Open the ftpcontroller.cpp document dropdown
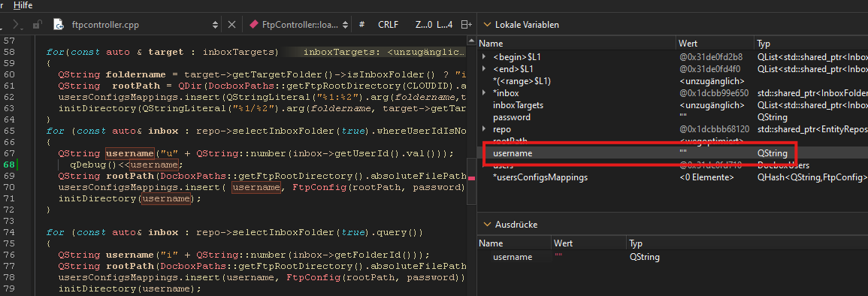The width and height of the screenshot is (868, 296). [x=216, y=25]
